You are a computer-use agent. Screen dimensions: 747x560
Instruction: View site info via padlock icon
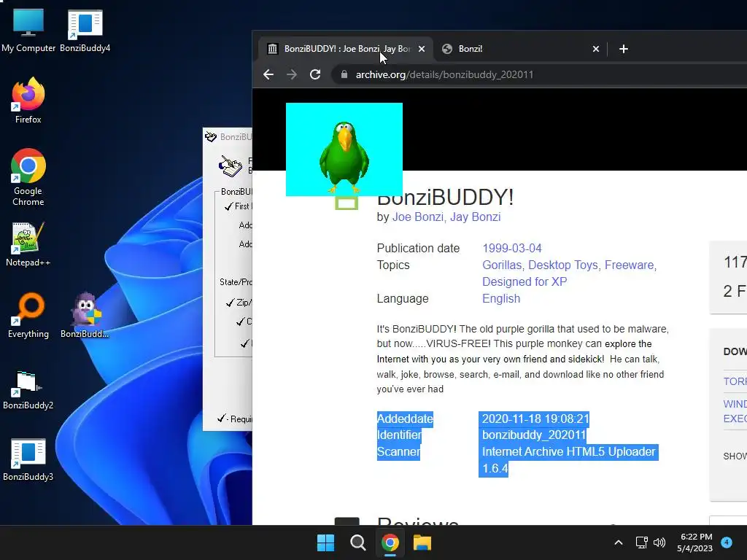pyautogui.click(x=344, y=74)
